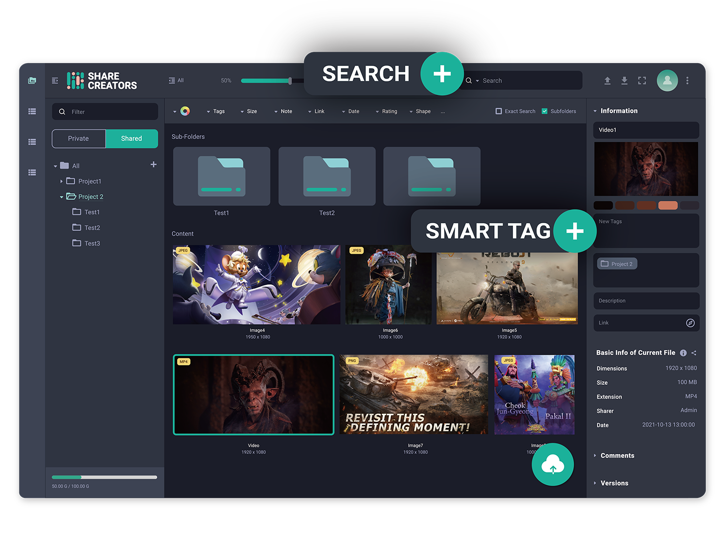Open the Rating filter dropdown
Image resolution: width=728 pixels, height=560 pixels.
point(386,112)
